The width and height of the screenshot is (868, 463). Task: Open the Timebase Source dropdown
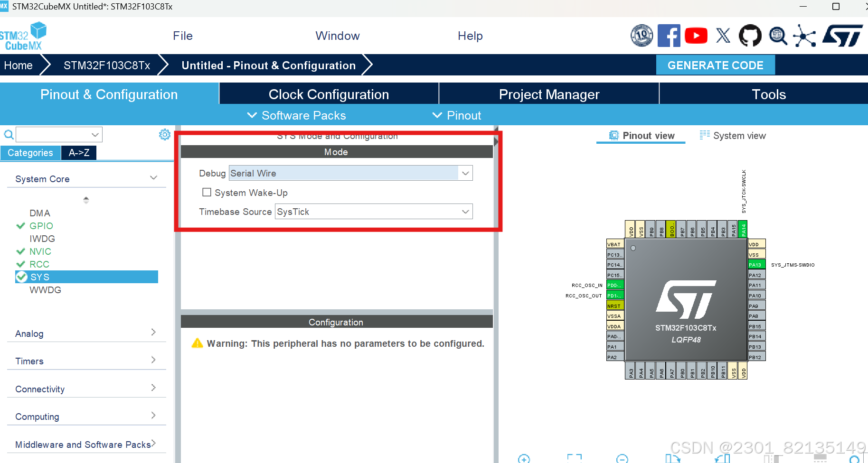point(465,212)
